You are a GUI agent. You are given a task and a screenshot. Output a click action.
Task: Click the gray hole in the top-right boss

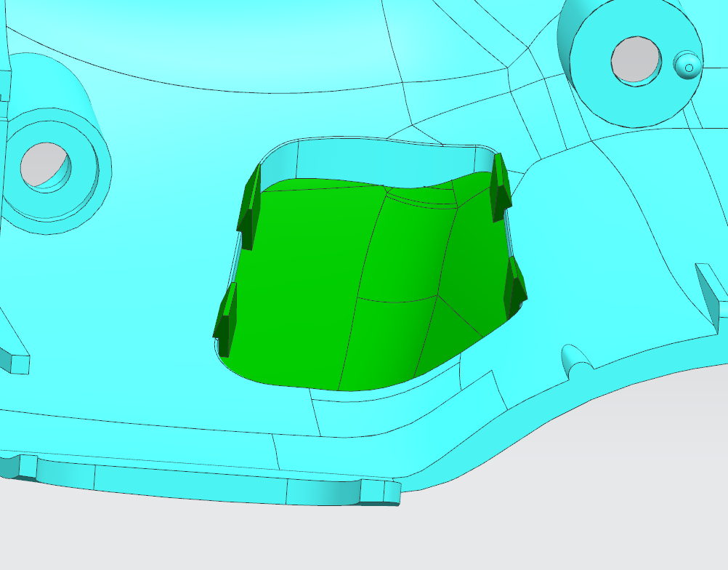pyautogui.click(x=636, y=60)
